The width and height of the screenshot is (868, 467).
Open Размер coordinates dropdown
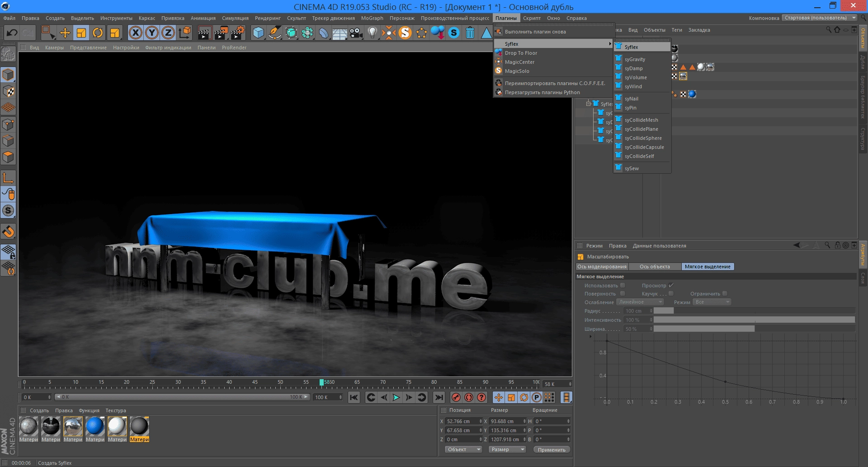tap(507, 449)
